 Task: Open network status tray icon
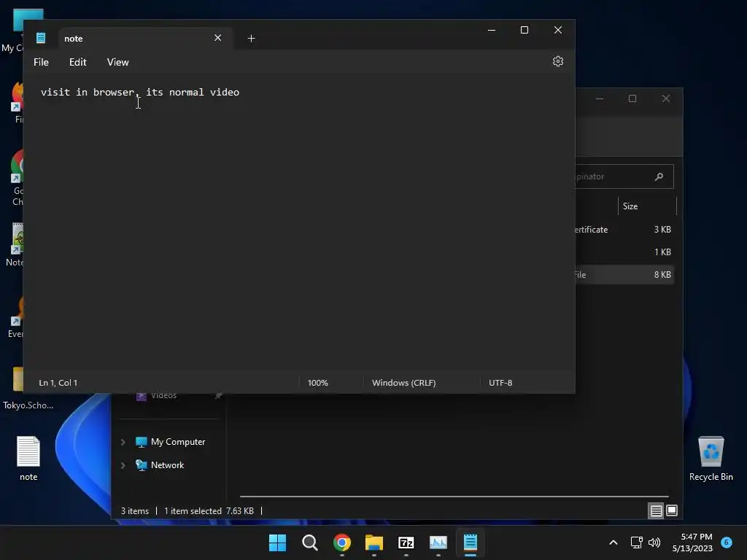point(636,542)
